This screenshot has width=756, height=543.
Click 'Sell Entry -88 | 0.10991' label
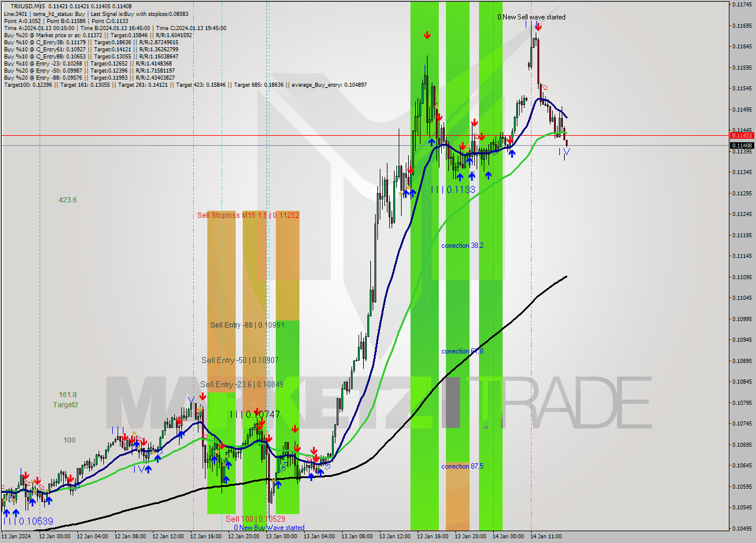point(247,325)
